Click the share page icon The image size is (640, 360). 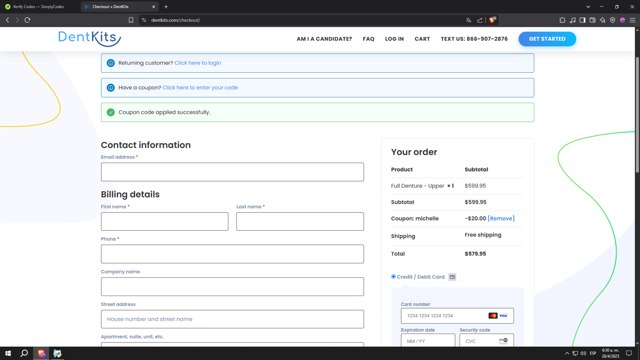click(x=480, y=20)
